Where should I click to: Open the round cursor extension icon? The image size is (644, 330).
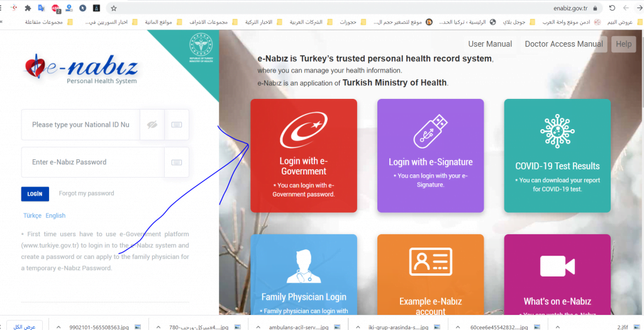(82, 8)
